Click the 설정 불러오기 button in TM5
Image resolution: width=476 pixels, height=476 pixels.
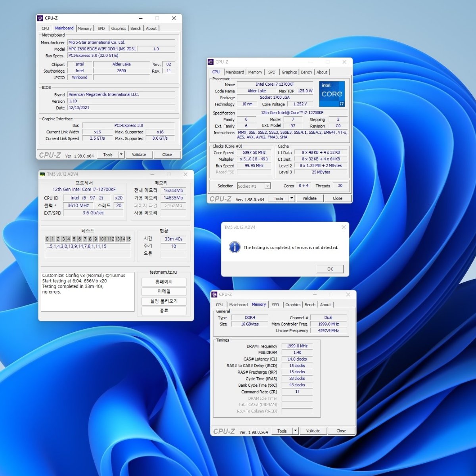(164, 301)
